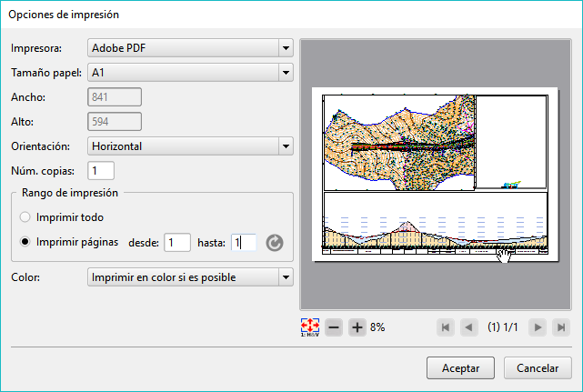Select the Imprimir páginas radio button
This screenshot has height=392, width=583.
point(25,242)
